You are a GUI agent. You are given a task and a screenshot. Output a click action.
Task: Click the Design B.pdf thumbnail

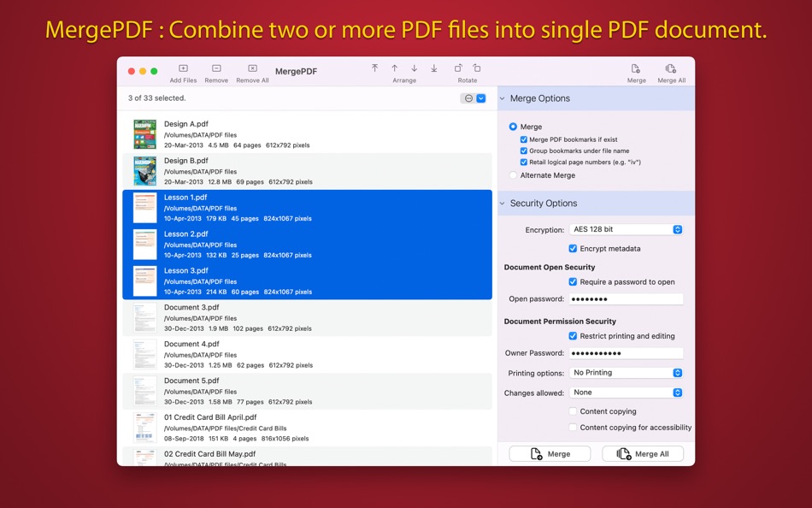[x=144, y=171]
